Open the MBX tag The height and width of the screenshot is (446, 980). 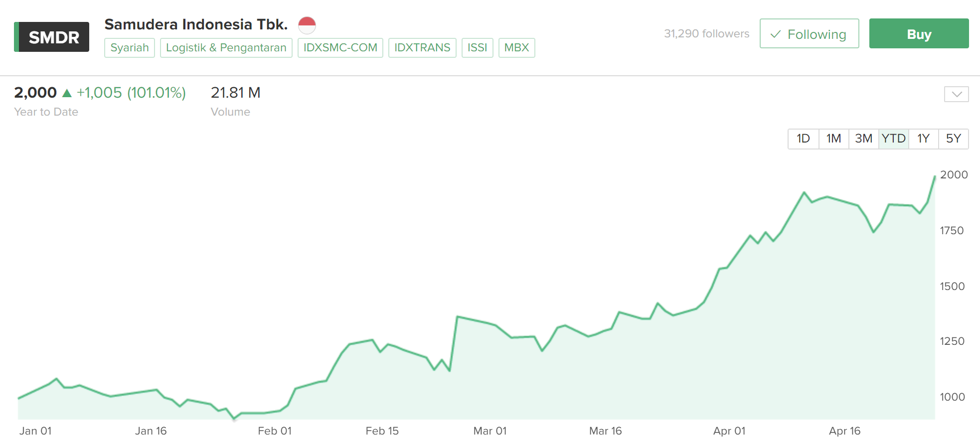[516, 48]
